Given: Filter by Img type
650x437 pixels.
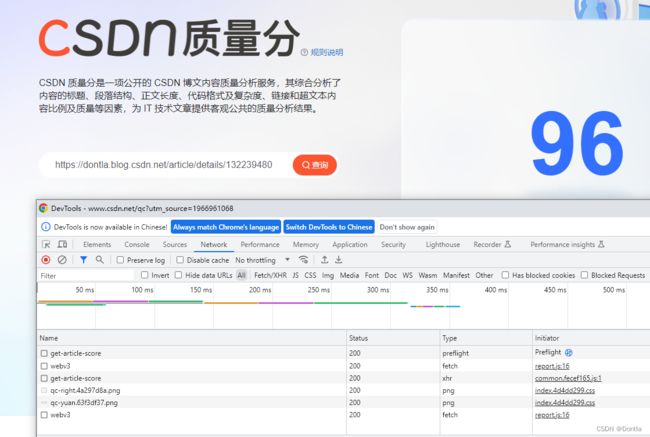Looking at the screenshot, I should coord(328,275).
